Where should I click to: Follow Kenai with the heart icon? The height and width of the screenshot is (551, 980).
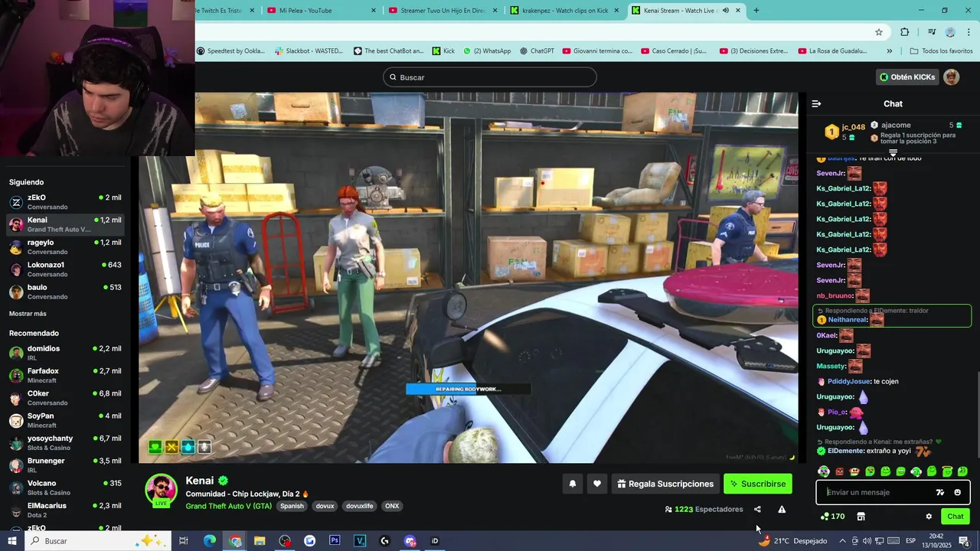click(x=597, y=484)
